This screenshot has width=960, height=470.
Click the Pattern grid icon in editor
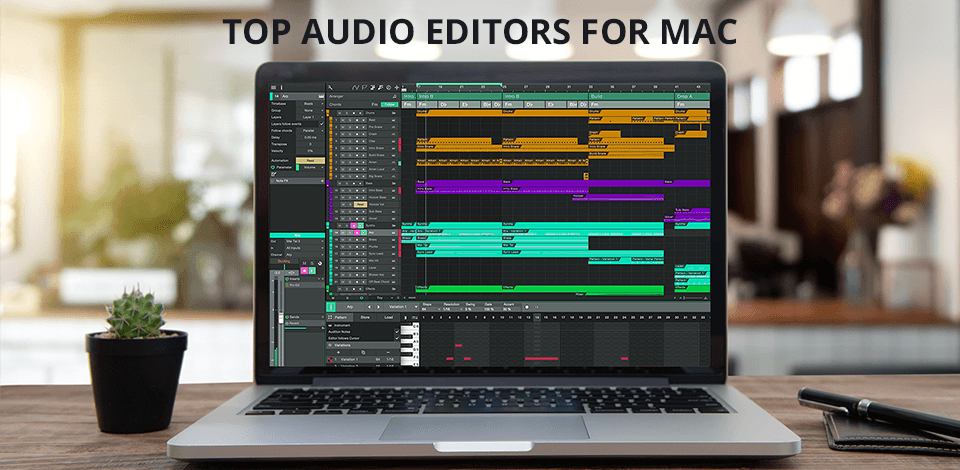(329, 318)
